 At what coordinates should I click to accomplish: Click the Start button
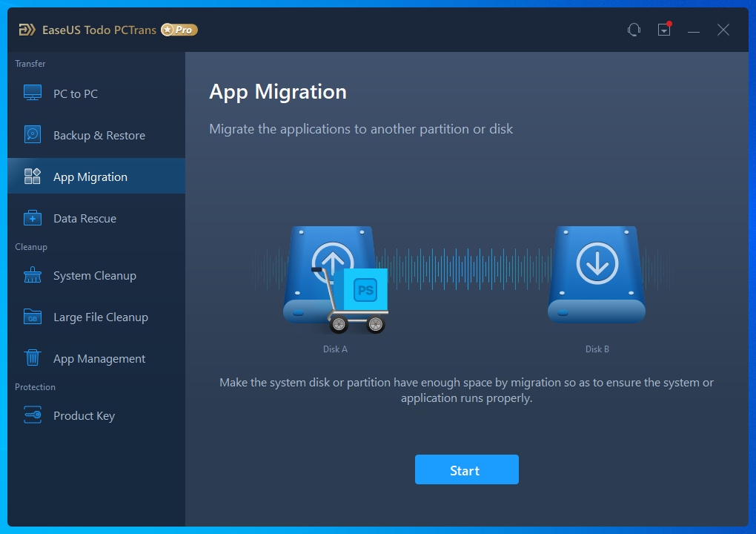pos(467,469)
